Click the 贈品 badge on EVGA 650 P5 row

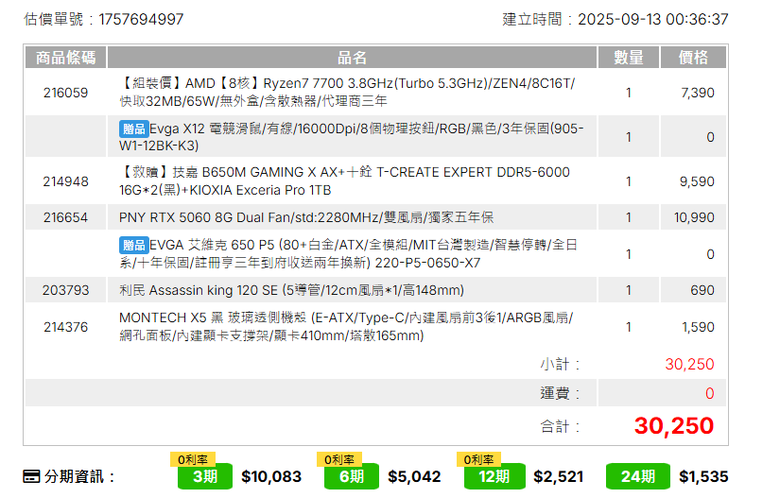134,245
